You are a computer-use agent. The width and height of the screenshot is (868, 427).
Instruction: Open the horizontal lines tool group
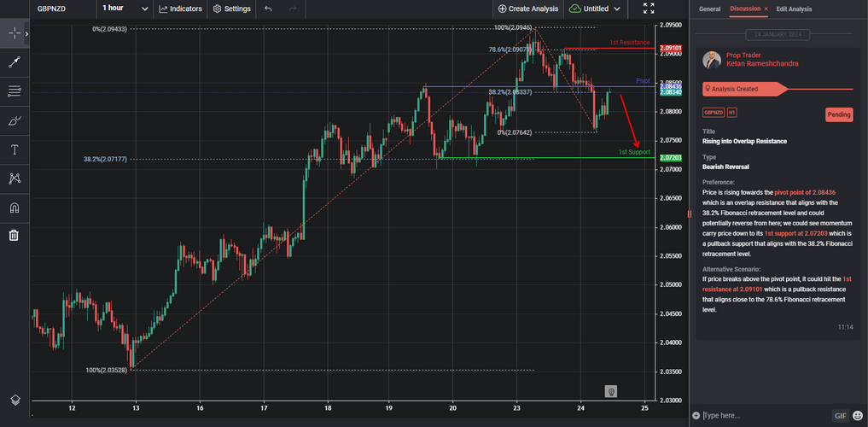tap(15, 91)
